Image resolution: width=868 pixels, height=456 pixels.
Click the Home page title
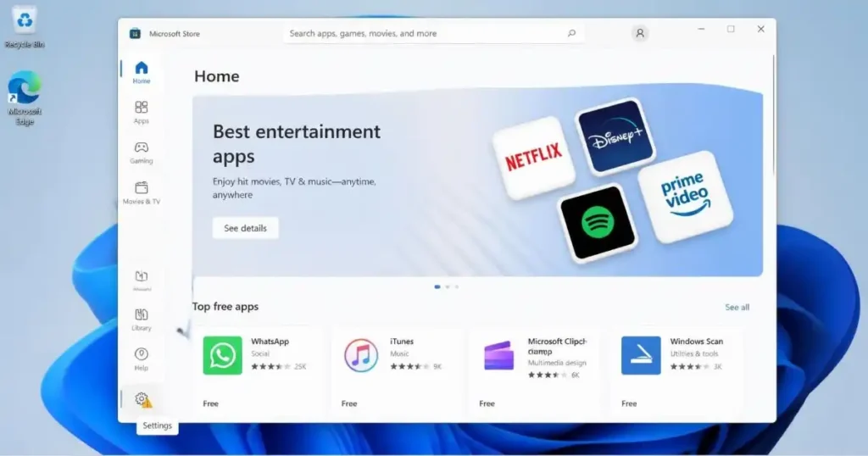click(216, 75)
